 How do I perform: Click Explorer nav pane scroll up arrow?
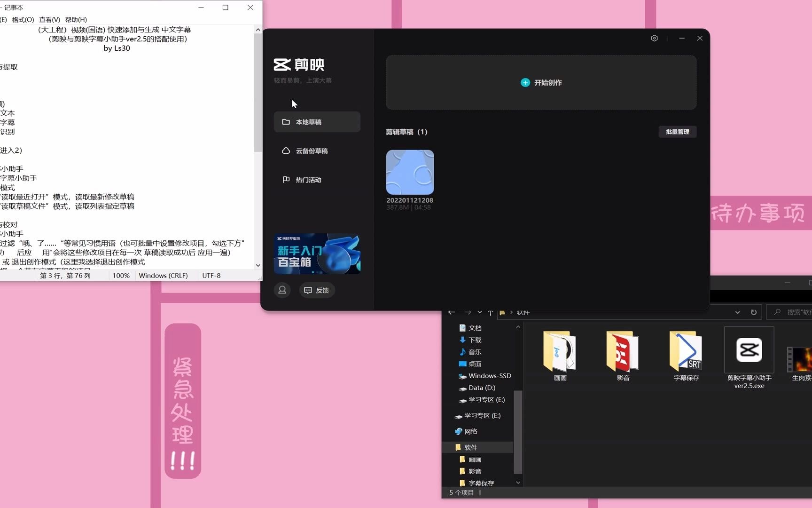point(518,327)
